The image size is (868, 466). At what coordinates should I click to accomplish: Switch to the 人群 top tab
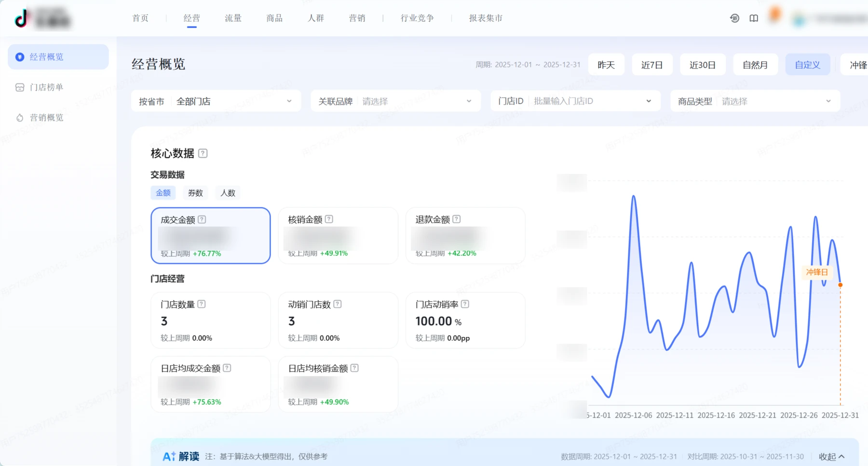pyautogui.click(x=316, y=18)
